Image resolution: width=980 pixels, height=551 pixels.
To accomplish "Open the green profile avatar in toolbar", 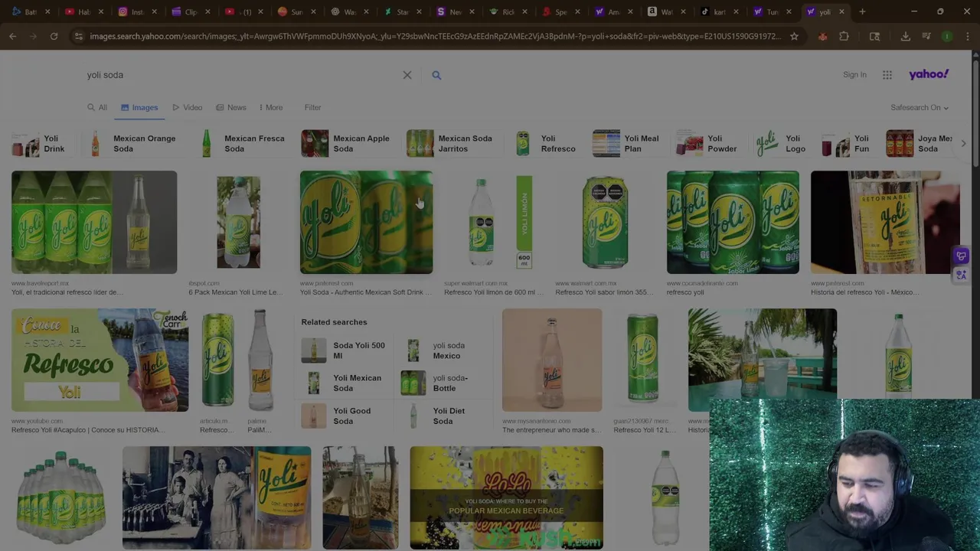I will pyautogui.click(x=947, y=36).
